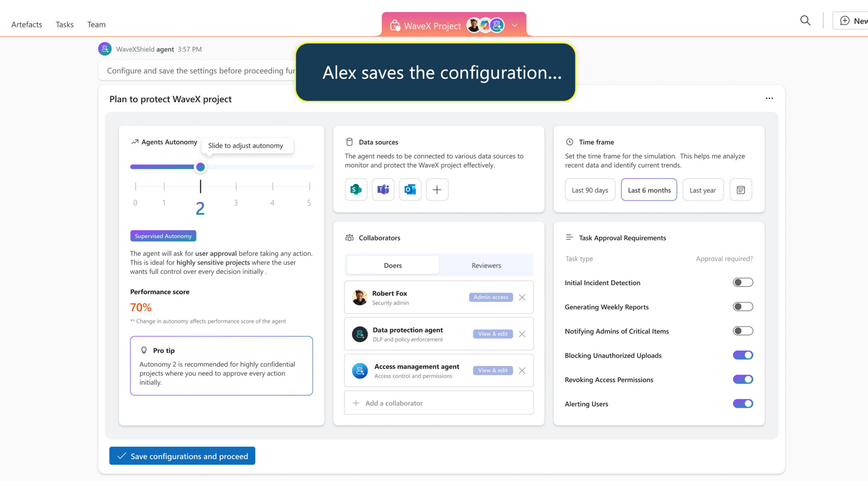
Task: Click the Task Approval Requirements list icon
Action: [569, 237]
